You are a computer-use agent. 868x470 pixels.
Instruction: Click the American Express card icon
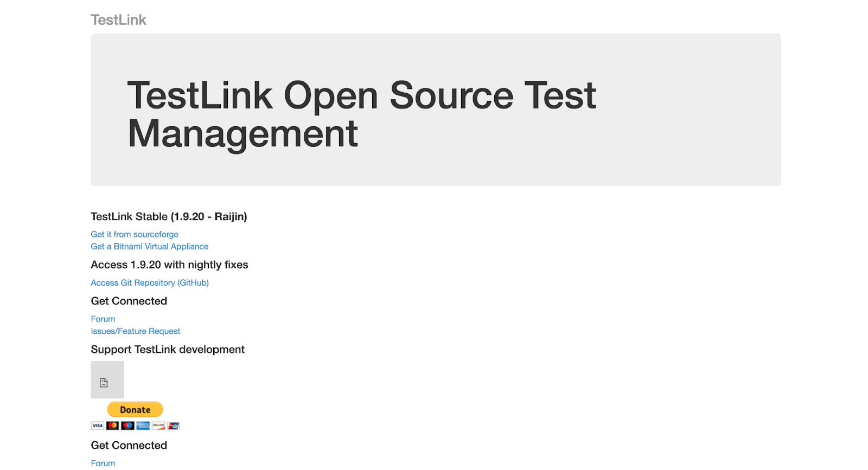pyautogui.click(x=142, y=426)
